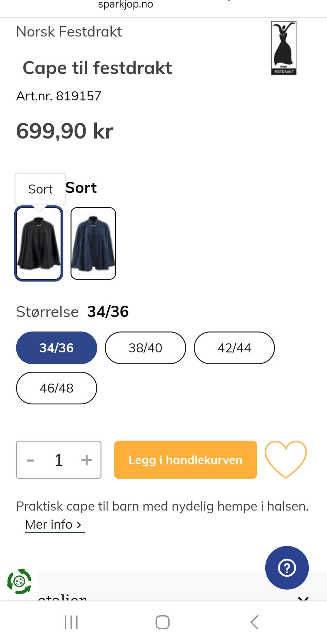
Task: Increase quantity with the plus sign
Action: pos(87,460)
